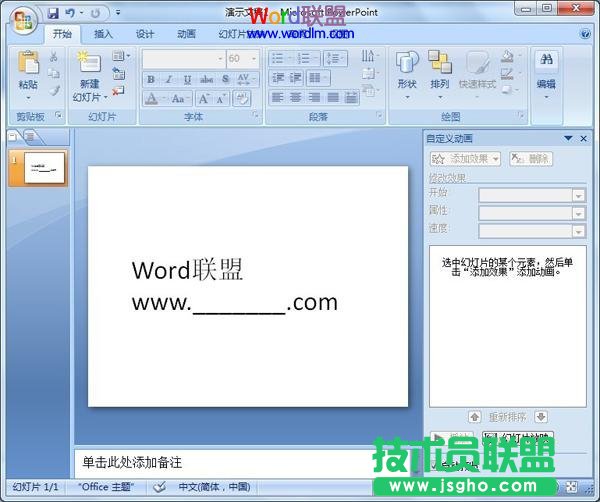Justify the text

point(333,97)
